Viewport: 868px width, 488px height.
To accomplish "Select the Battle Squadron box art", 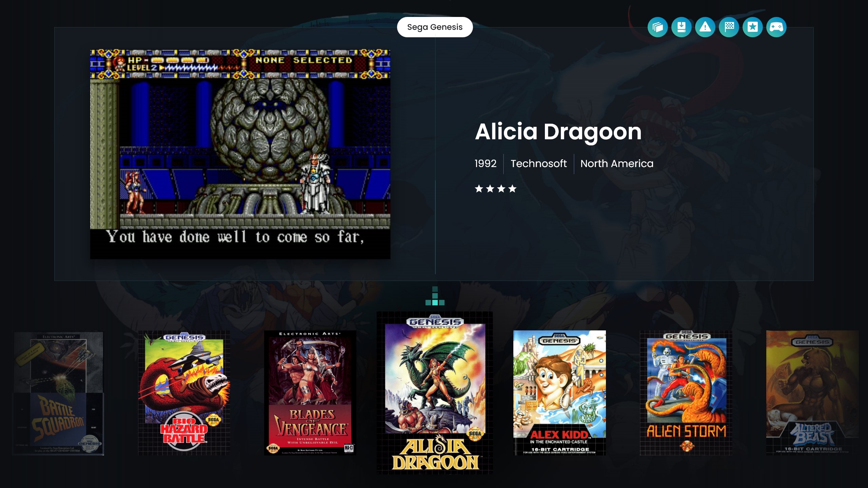I will point(58,393).
